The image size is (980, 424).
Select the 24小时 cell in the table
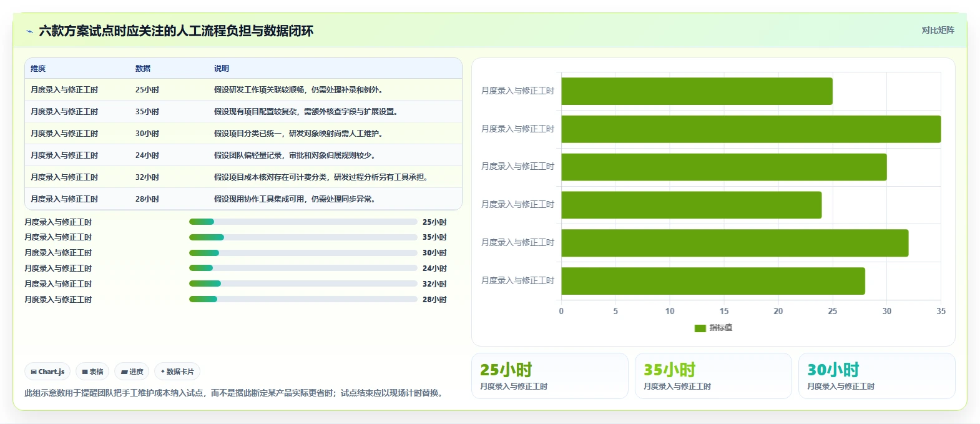[147, 155]
